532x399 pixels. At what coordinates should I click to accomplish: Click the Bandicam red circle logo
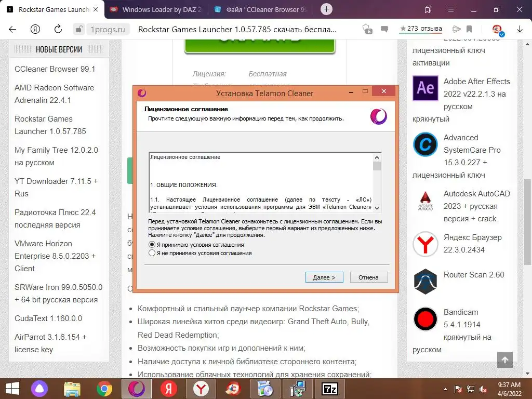[x=425, y=318]
